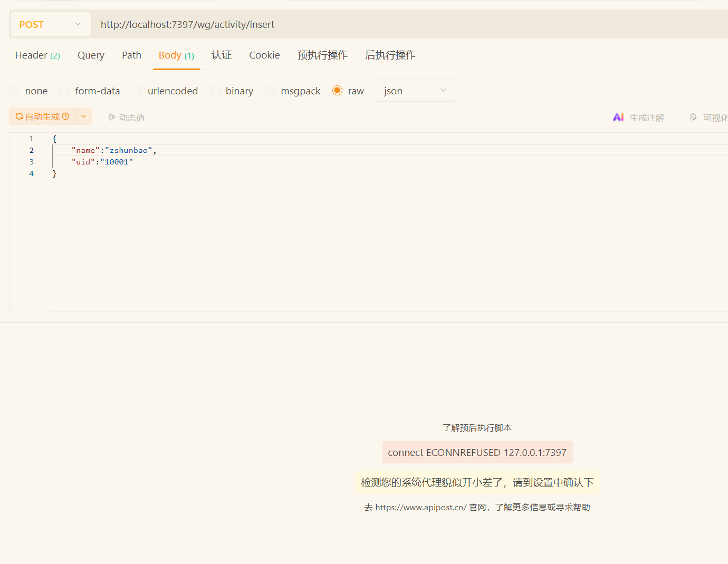Click the AI generate comments icon

618,117
